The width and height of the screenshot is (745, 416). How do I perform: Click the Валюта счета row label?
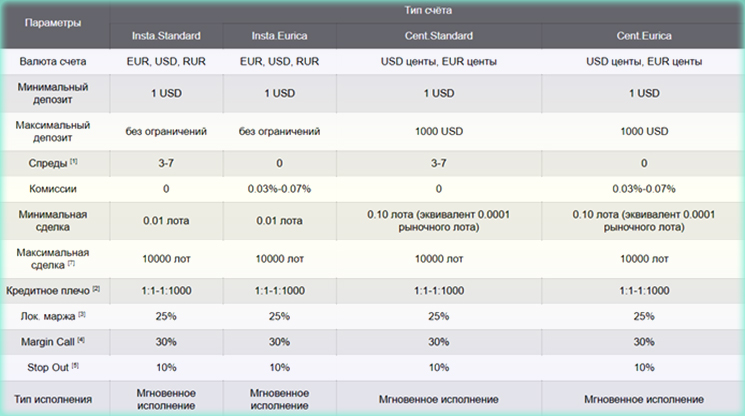[x=53, y=62]
